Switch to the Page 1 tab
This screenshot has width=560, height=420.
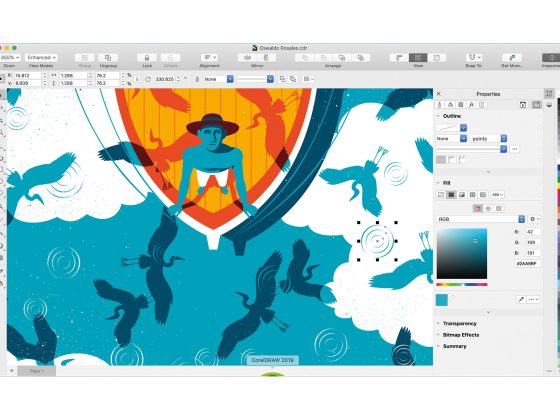36,371
